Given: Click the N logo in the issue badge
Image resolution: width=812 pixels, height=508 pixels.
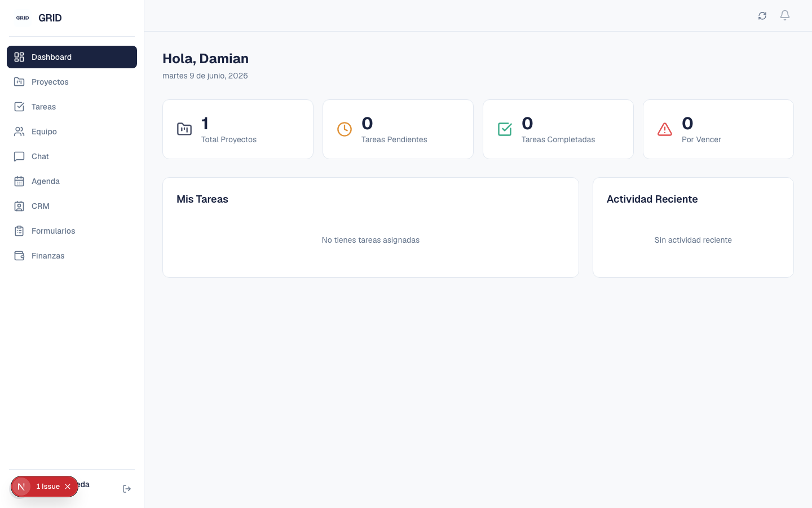Looking at the screenshot, I should [x=21, y=487].
